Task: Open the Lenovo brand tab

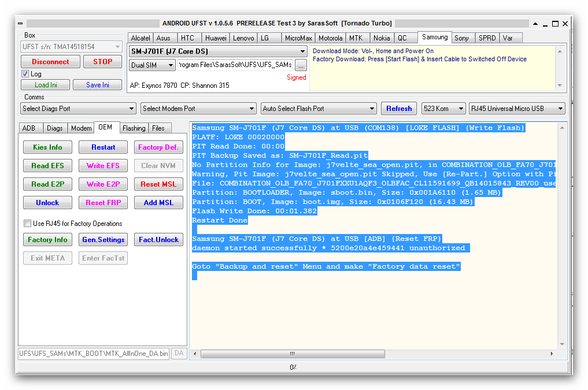Action: pos(243,38)
